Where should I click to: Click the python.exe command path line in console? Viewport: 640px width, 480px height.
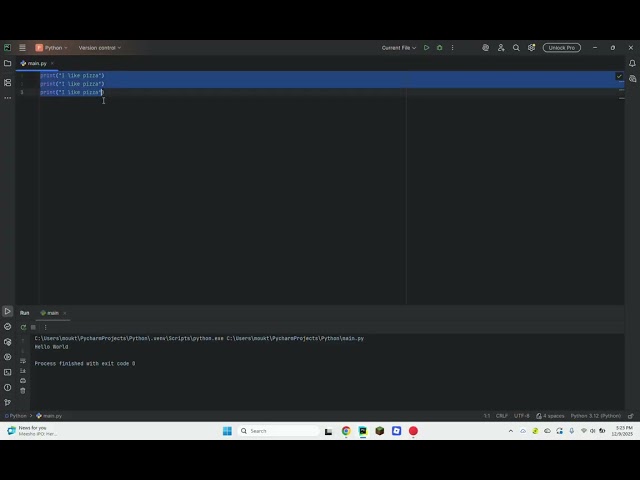(199, 338)
